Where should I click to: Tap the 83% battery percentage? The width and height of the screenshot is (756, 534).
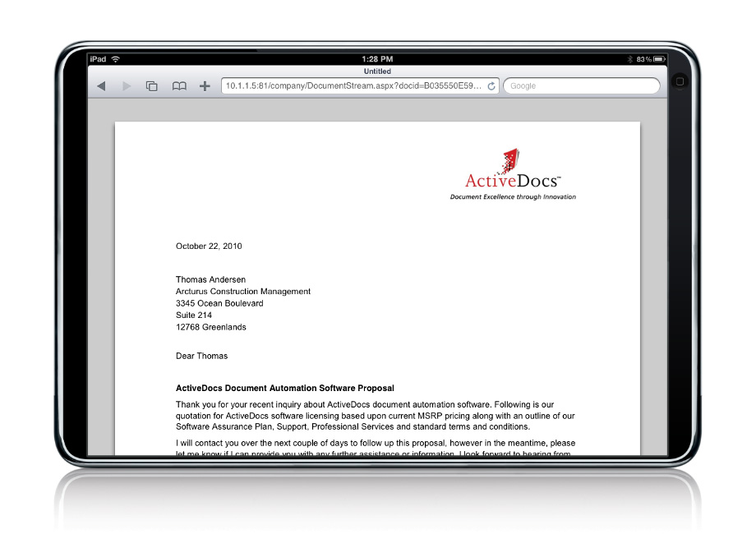coord(643,59)
